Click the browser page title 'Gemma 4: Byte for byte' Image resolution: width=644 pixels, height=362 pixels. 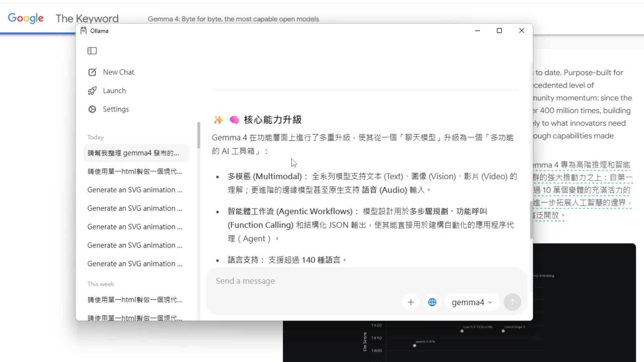pos(233,19)
